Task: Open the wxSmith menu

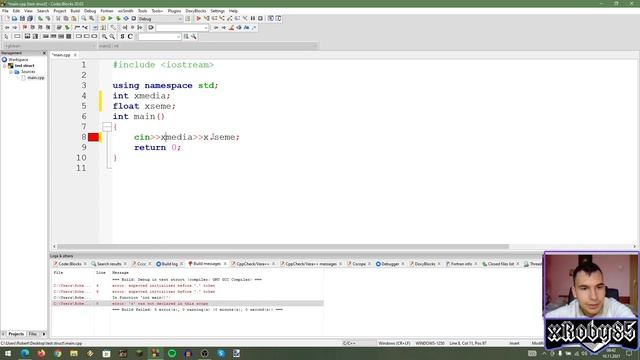Action: [x=126, y=11]
